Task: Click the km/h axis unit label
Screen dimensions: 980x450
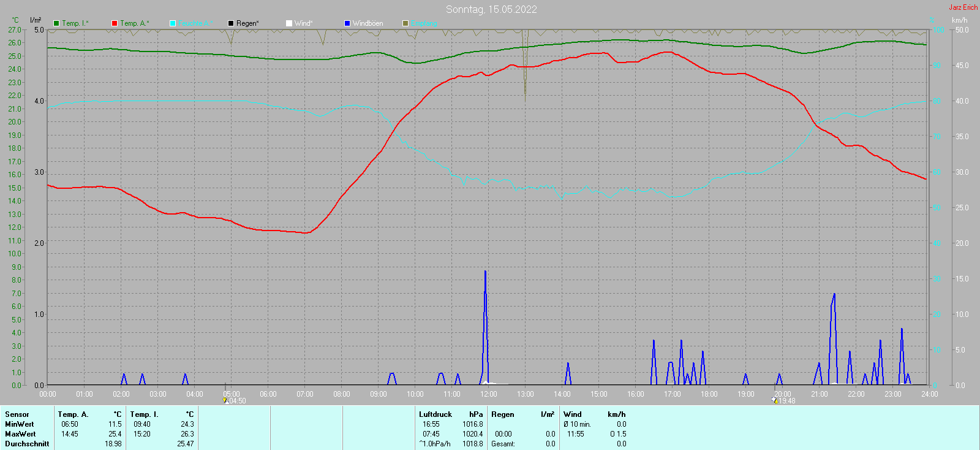Action: tap(959, 20)
